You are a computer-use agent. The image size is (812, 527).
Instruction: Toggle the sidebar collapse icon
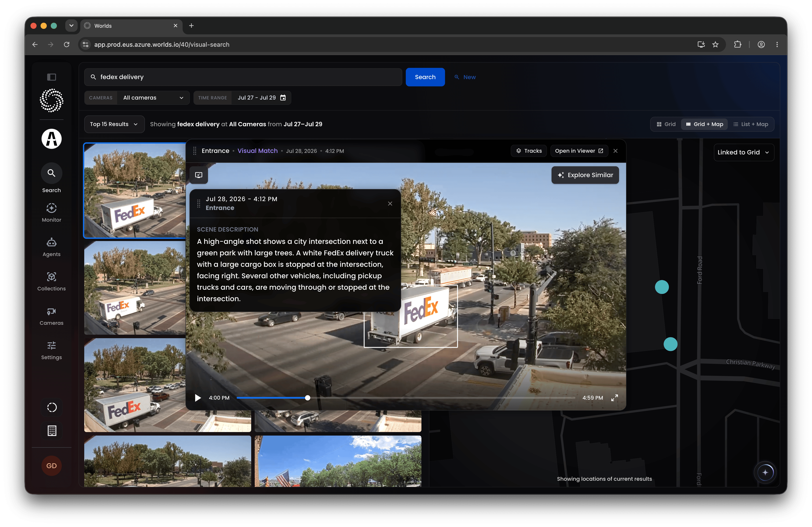point(52,77)
